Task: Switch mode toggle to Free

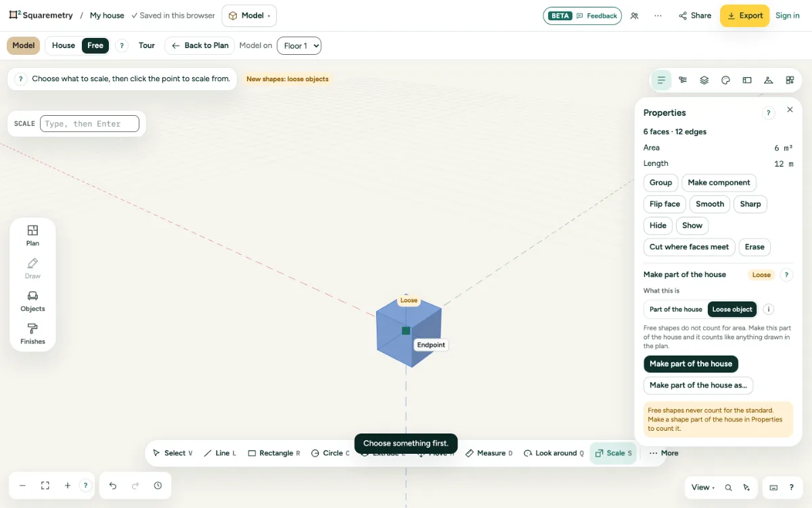Action: click(95, 45)
